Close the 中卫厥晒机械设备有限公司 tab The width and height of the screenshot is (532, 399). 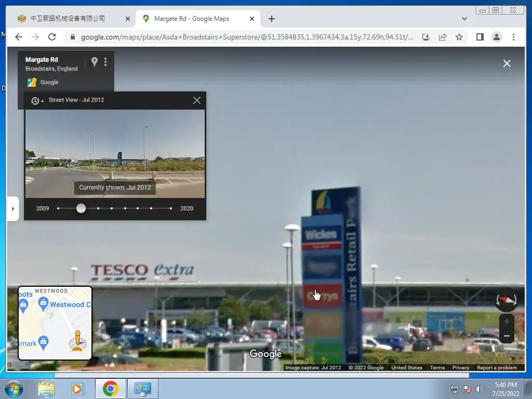click(128, 19)
